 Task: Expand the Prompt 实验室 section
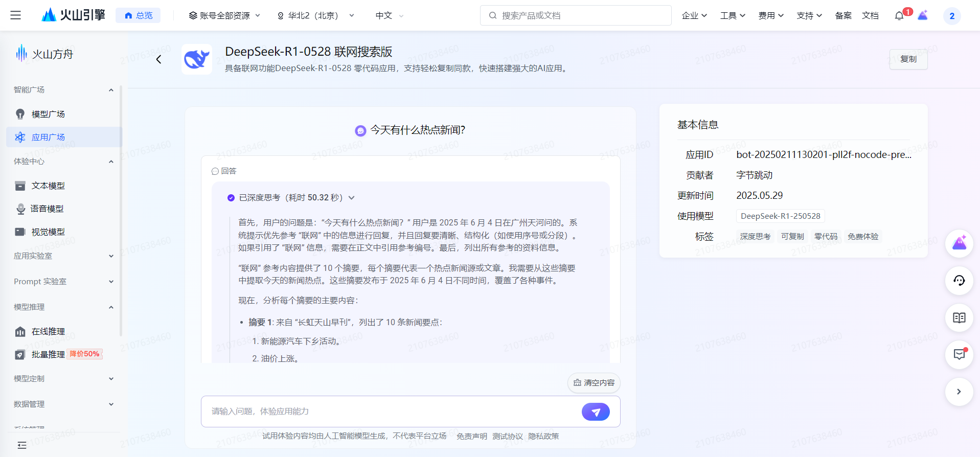pyautogui.click(x=111, y=282)
